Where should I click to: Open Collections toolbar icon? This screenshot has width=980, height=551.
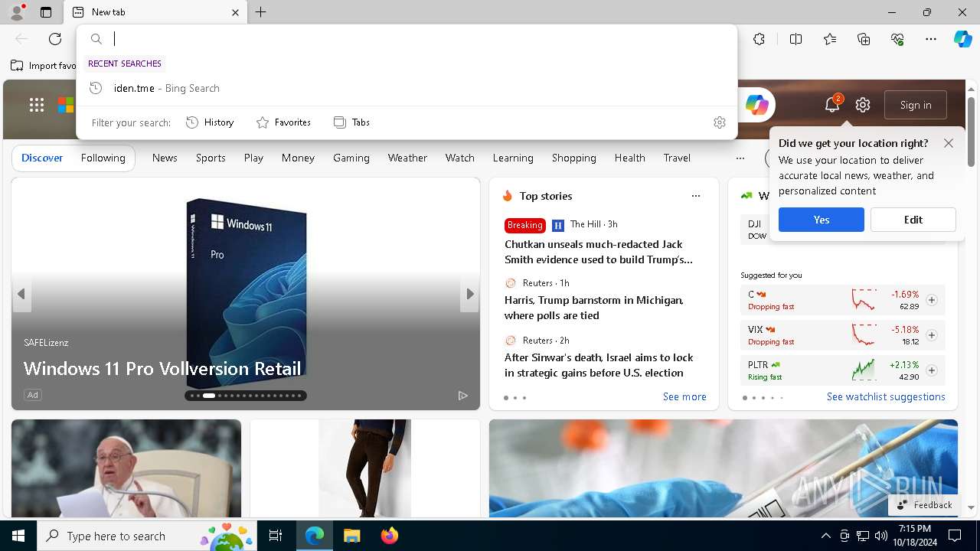(x=864, y=39)
